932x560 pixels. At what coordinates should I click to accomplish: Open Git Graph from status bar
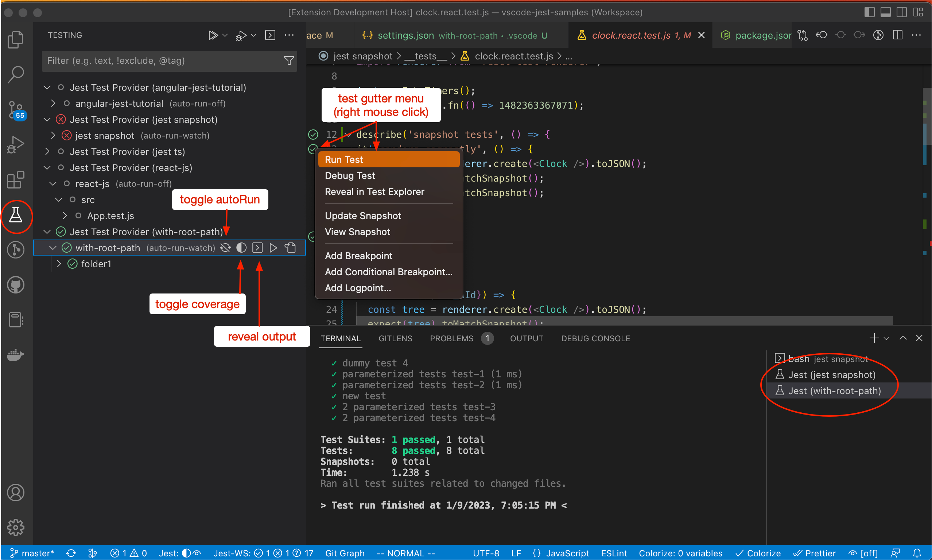[x=345, y=553]
